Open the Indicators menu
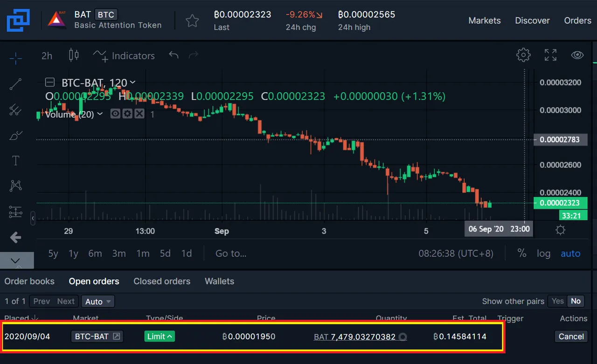 (124, 56)
